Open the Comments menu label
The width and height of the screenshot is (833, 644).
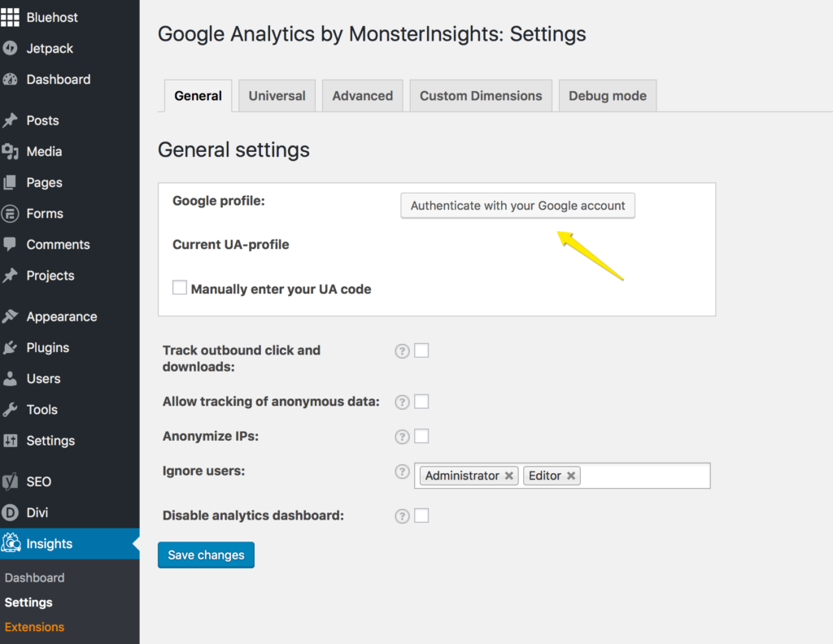click(58, 244)
